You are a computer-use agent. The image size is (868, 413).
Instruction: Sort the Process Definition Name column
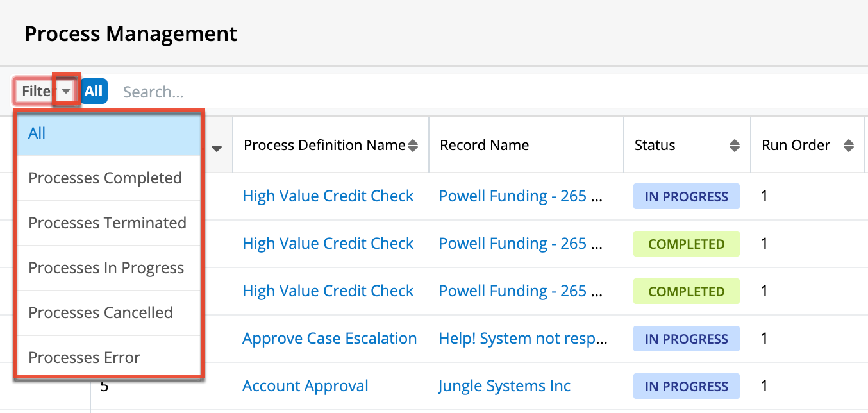413,145
